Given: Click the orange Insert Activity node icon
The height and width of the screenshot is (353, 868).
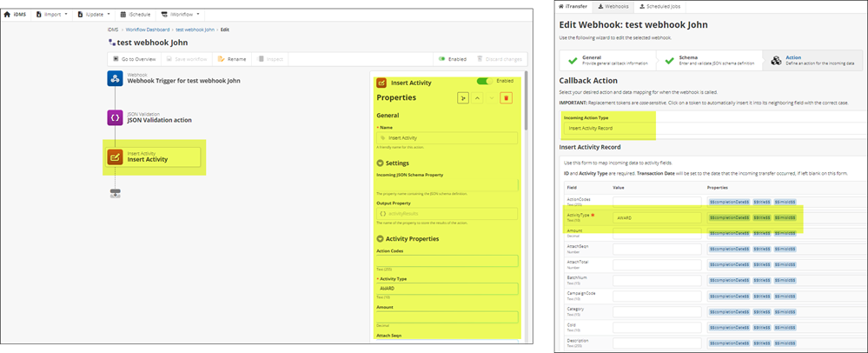Looking at the screenshot, I should coord(115,157).
